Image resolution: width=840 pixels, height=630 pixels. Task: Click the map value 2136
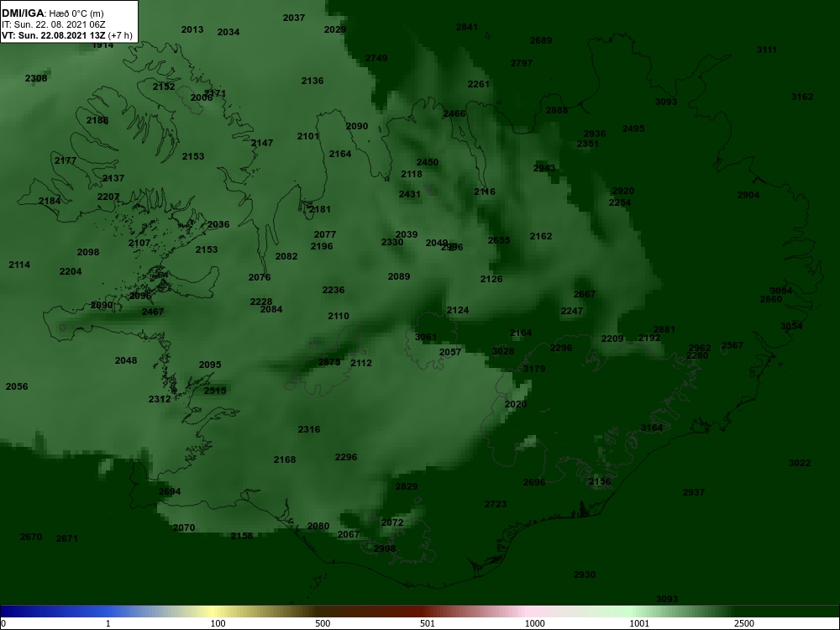[312, 81]
